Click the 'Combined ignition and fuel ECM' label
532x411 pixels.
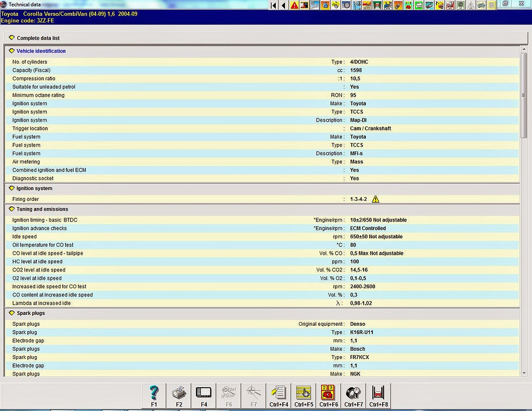(49, 170)
